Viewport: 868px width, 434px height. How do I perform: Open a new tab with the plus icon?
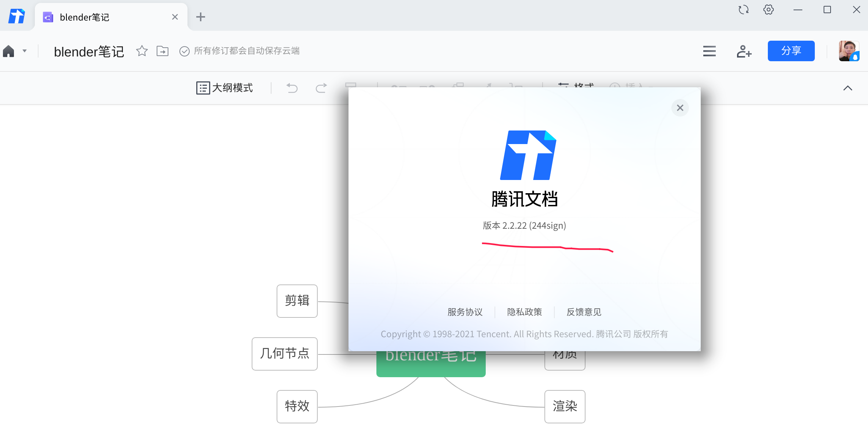tap(200, 16)
